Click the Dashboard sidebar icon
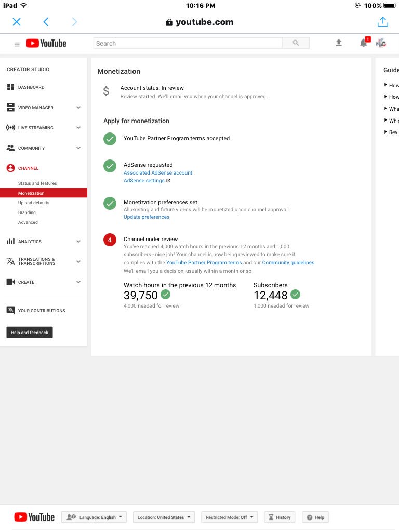Screen dimensions: 399x532 click(x=10, y=87)
